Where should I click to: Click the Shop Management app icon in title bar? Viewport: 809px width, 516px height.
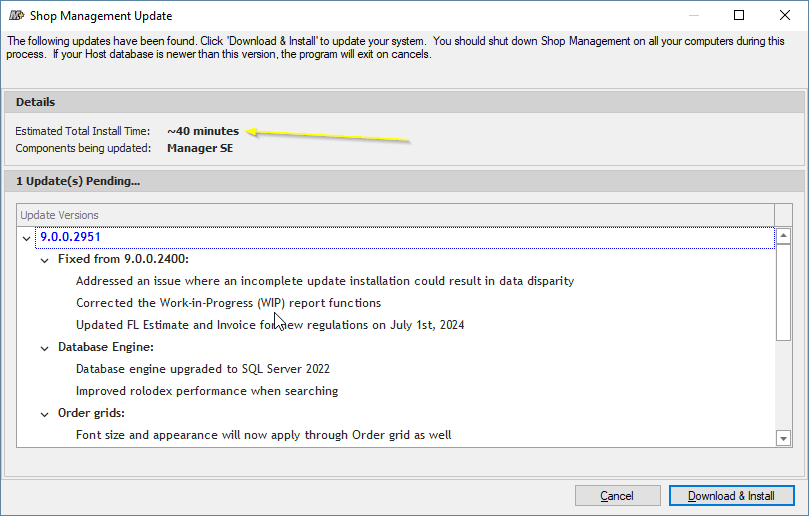coord(16,15)
